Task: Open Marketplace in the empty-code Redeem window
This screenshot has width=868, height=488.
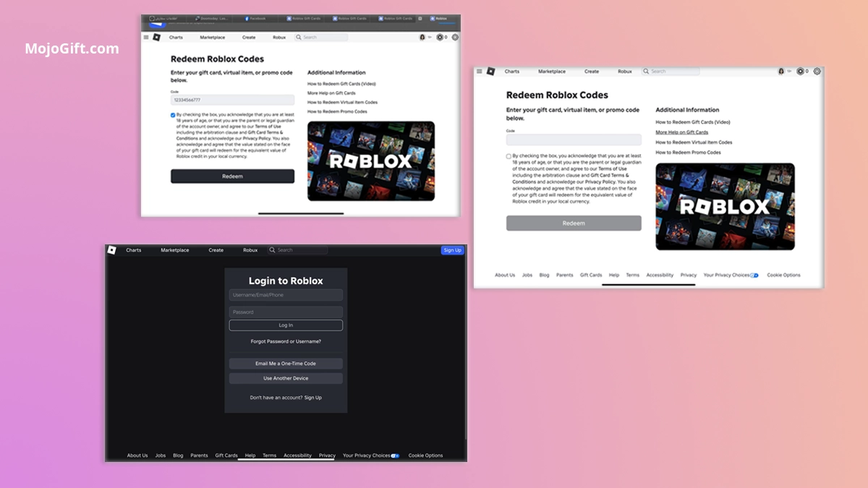Action: [x=552, y=72]
